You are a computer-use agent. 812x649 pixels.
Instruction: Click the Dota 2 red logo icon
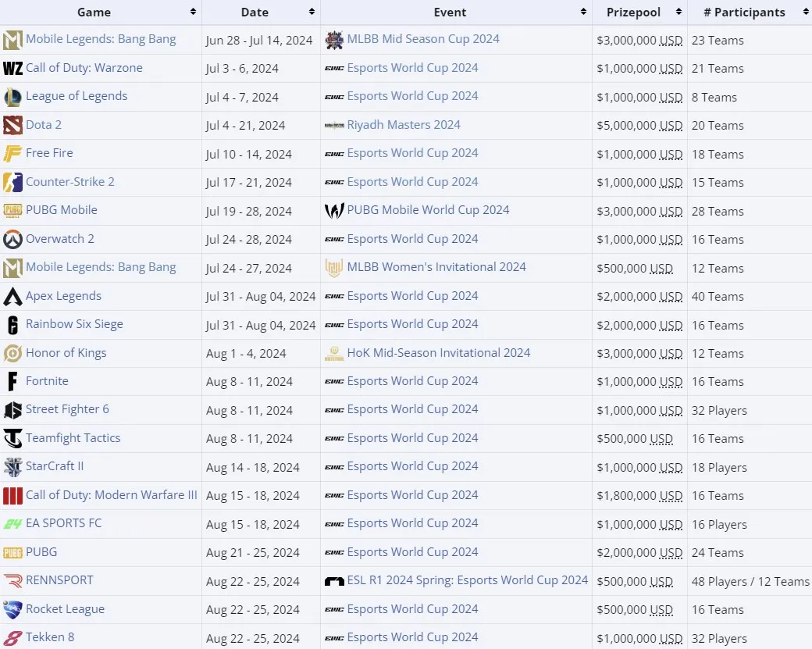12,125
